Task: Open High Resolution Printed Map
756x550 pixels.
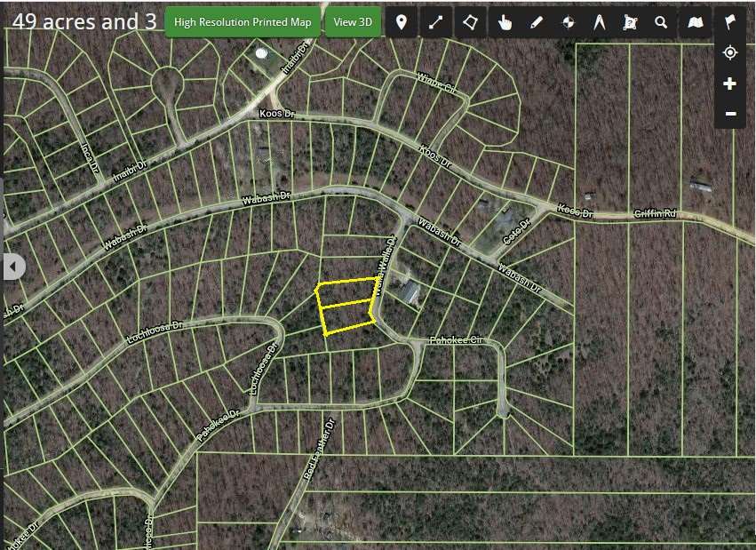Action: coord(243,22)
